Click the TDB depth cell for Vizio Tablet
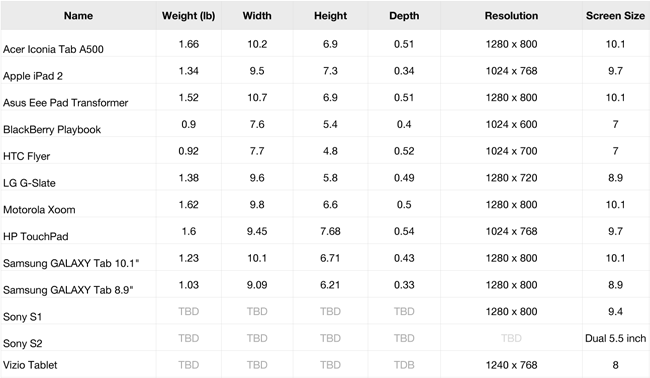 (x=404, y=365)
